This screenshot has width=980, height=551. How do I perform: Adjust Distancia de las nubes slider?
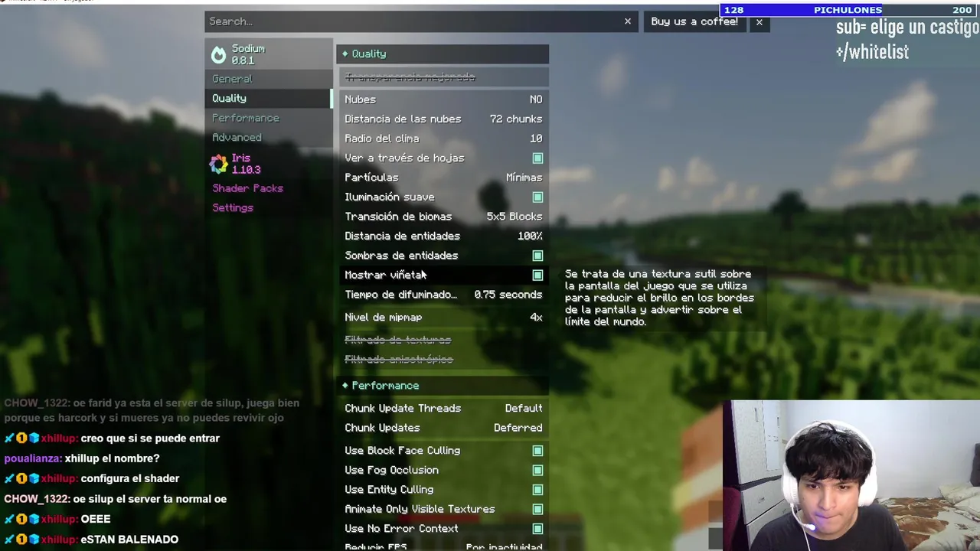tap(443, 119)
